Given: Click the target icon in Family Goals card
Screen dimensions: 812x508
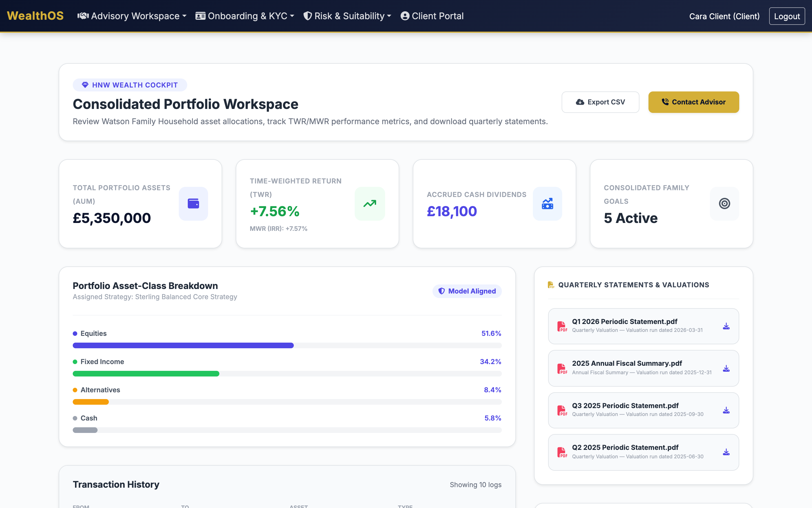Looking at the screenshot, I should 724,203.
